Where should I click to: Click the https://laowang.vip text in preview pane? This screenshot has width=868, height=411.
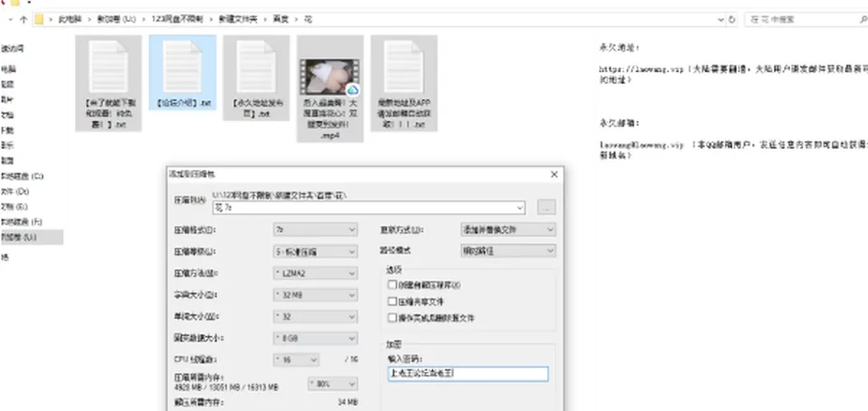pyautogui.click(x=642, y=70)
